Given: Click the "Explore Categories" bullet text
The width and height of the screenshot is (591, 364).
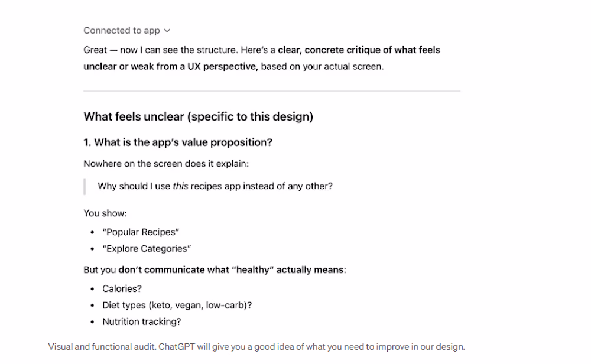Looking at the screenshot, I should pos(147,249).
